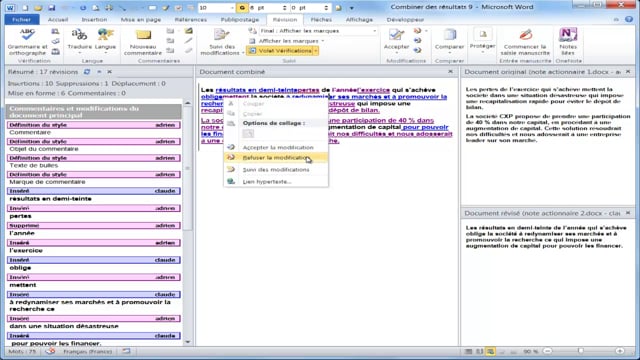640x360 pixels.
Task: Click the paste option icon under Options de collage
Action: click(248, 133)
